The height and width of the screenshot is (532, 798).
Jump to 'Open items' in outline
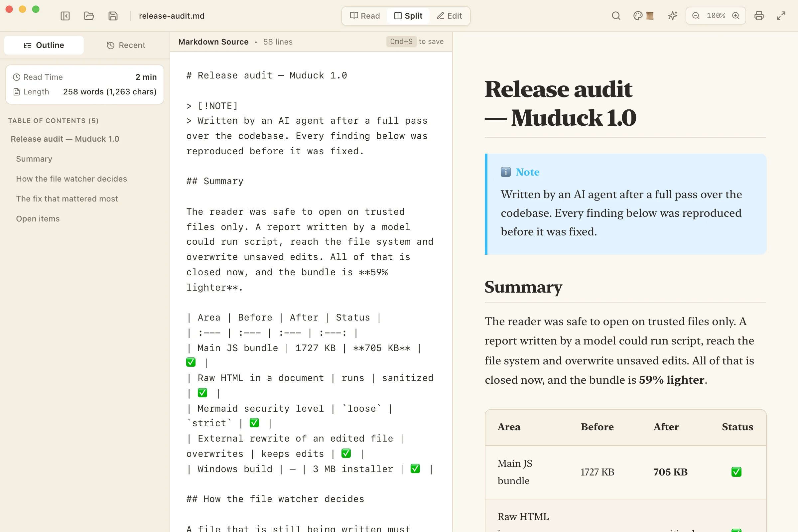[38, 219]
